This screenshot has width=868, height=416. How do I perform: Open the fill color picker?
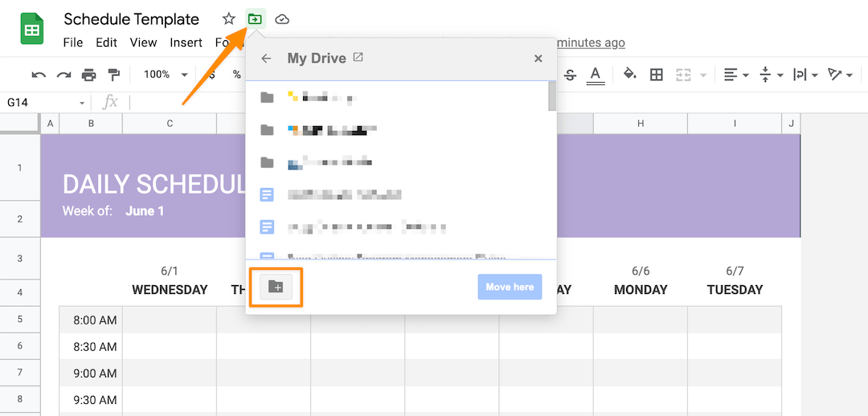click(630, 75)
